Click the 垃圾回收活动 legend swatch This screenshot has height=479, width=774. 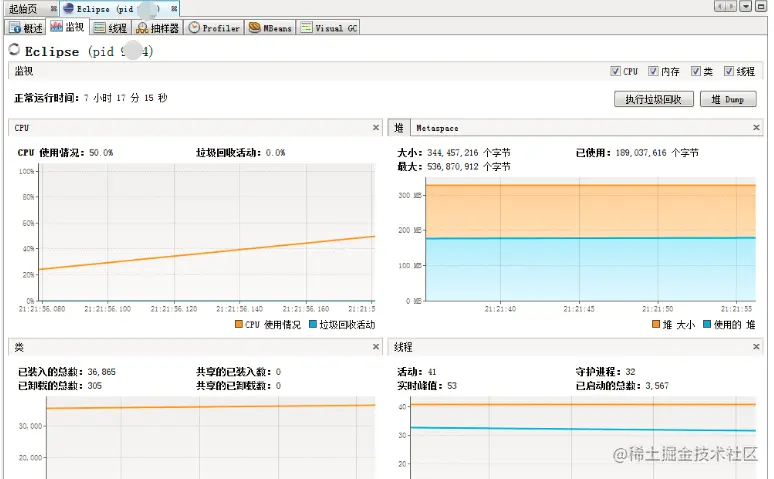(x=312, y=324)
